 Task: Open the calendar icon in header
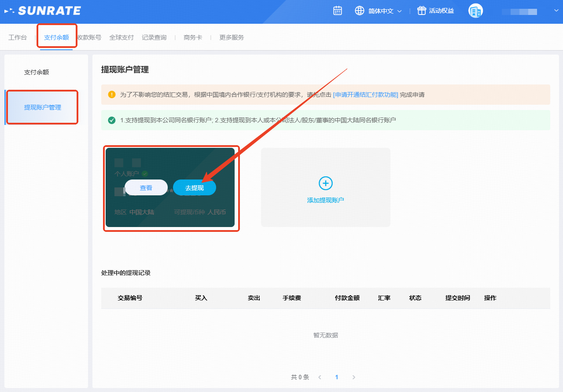[x=338, y=11]
